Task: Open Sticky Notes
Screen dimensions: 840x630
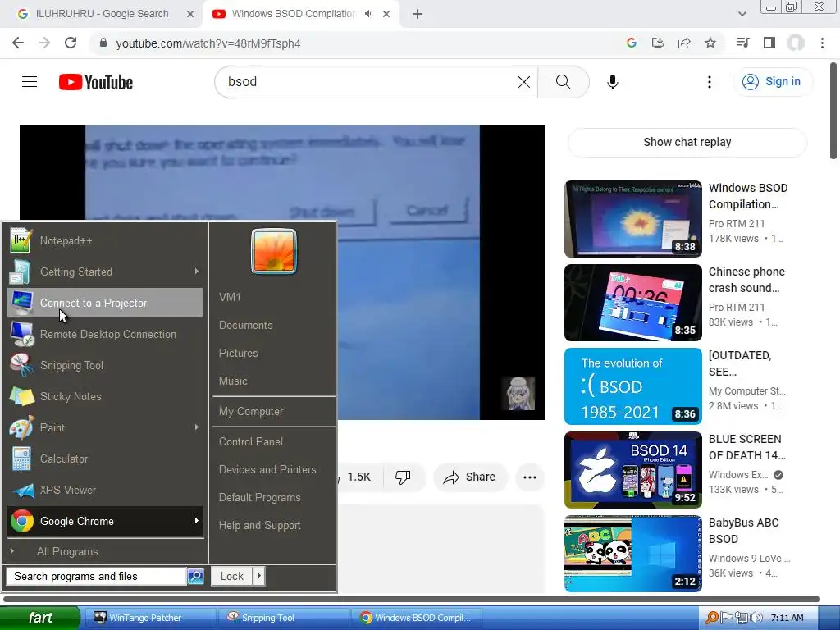Action: 105,396
